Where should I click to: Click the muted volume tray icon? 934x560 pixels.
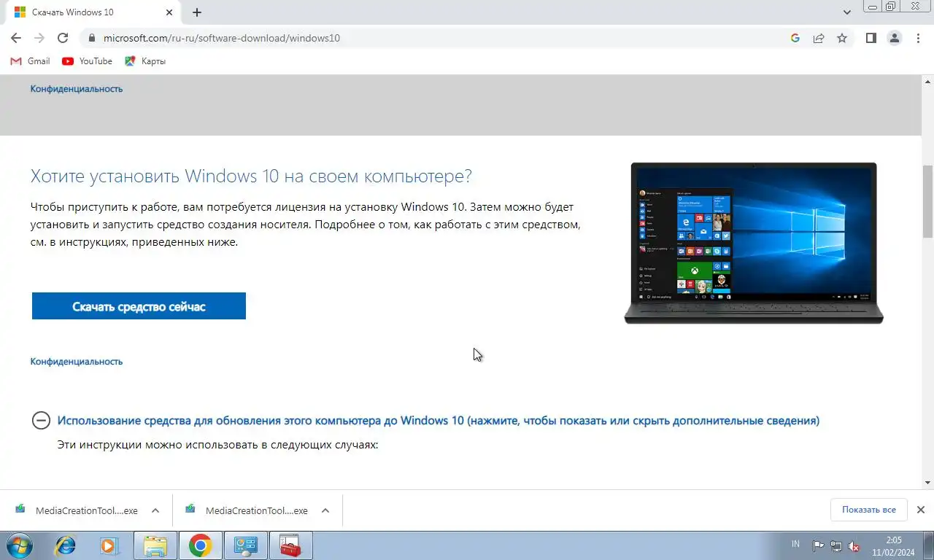tap(854, 545)
